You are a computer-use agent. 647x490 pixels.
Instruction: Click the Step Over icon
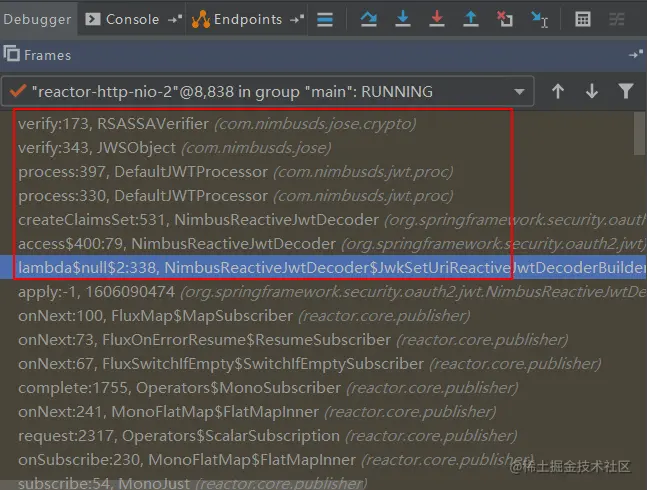[x=368, y=19]
